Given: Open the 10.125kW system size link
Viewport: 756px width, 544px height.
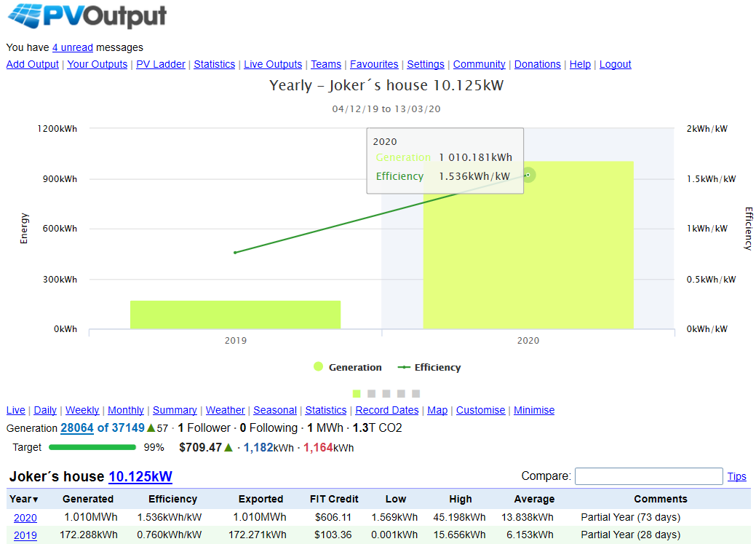Looking at the screenshot, I should pyautogui.click(x=140, y=477).
